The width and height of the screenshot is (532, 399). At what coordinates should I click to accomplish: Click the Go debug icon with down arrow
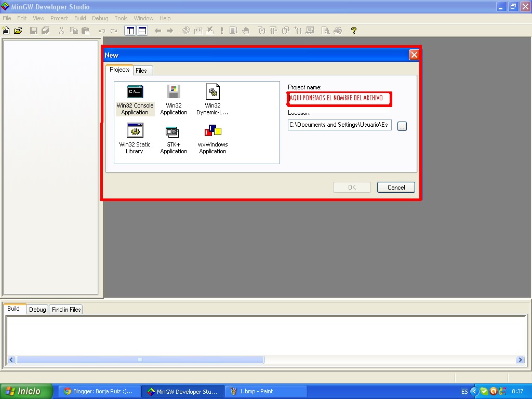pyautogui.click(x=233, y=31)
